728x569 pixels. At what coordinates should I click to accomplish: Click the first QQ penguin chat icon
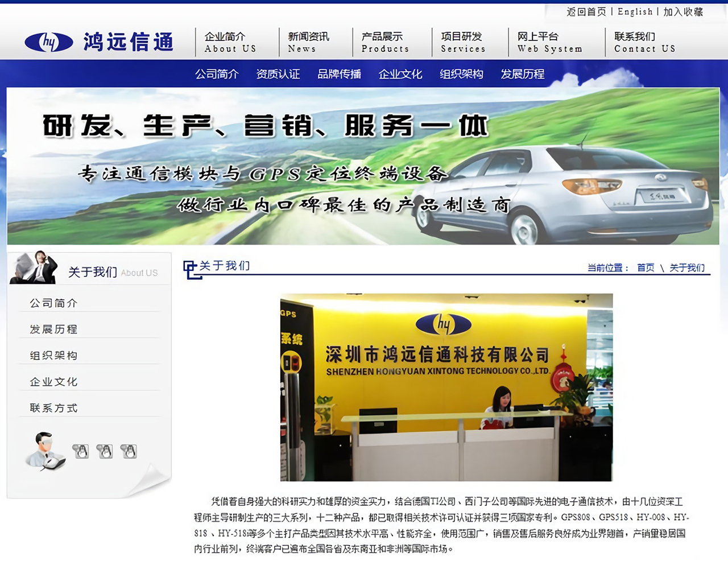81,451
